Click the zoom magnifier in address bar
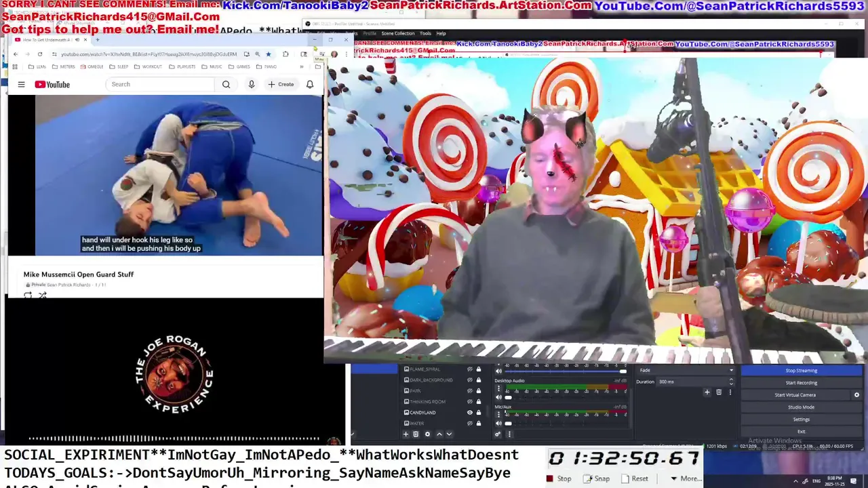This screenshot has width=868, height=488. click(257, 54)
